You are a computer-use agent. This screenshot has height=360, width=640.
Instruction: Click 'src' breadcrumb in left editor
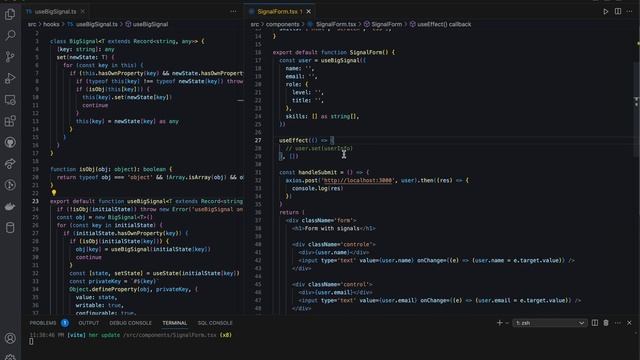[x=32, y=24]
